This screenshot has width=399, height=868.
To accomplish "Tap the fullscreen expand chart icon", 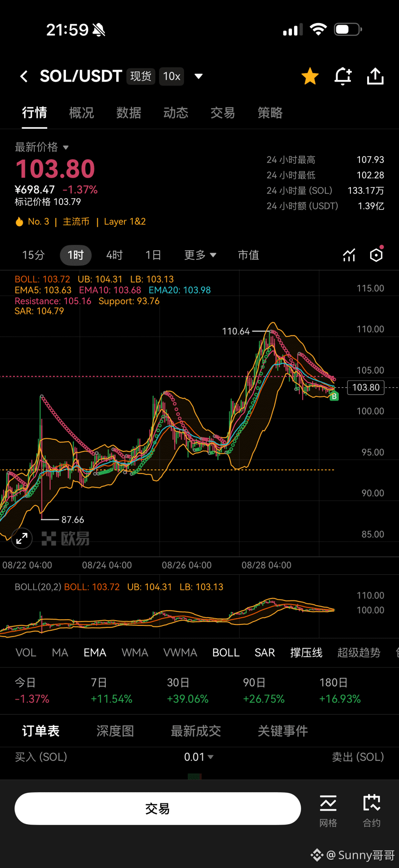I will click(22, 539).
